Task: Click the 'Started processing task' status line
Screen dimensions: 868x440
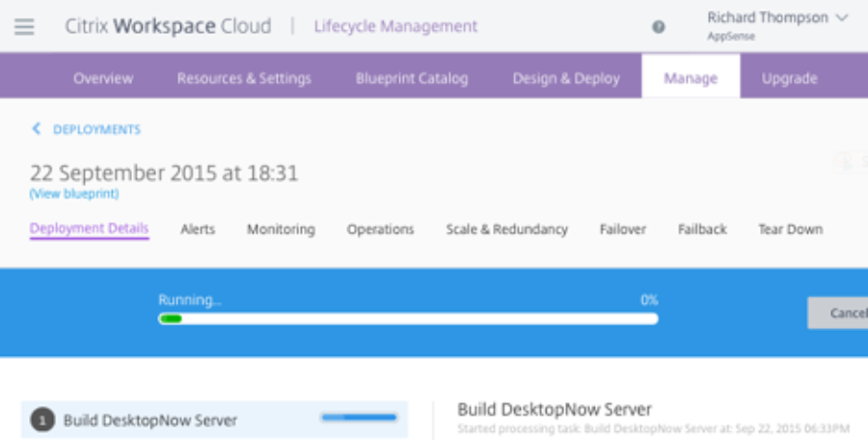Action: pos(653,428)
